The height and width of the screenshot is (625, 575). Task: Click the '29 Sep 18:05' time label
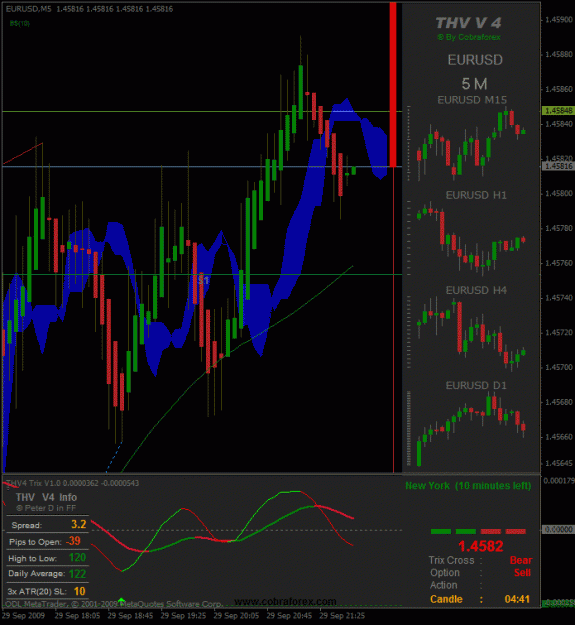(77, 615)
